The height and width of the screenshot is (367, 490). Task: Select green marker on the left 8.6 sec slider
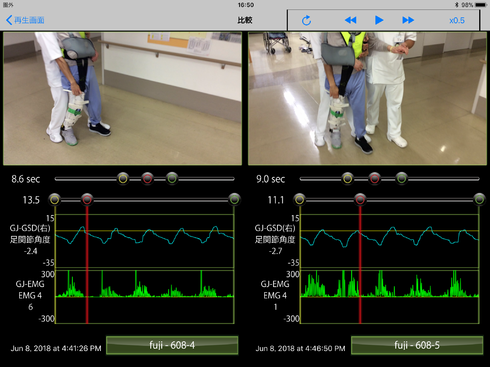tap(172, 179)
